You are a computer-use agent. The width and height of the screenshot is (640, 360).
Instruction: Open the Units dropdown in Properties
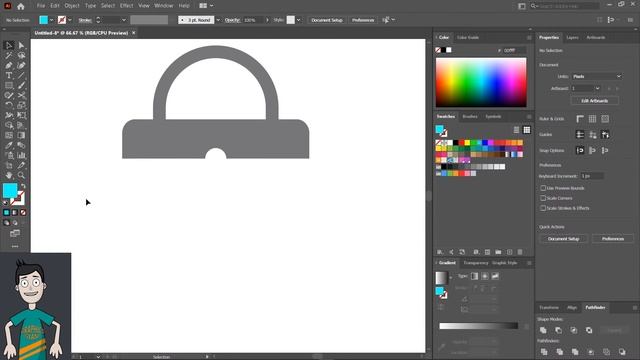point(596,76)
